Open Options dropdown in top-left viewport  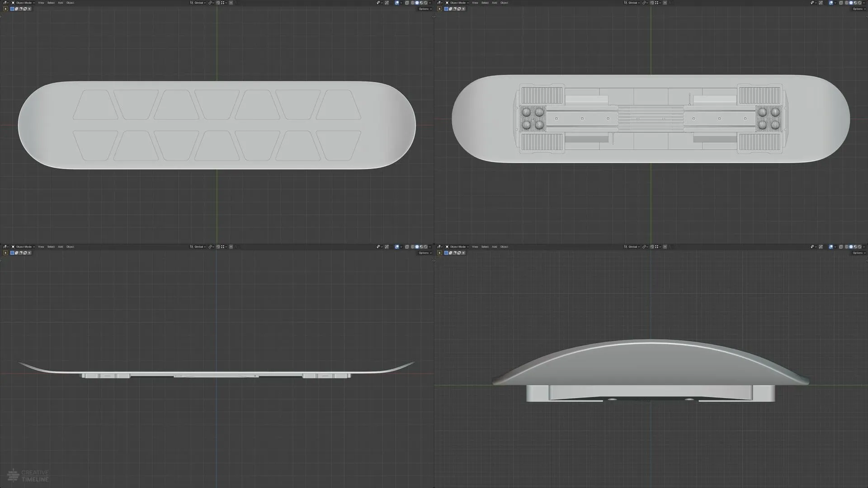point(425,9)
